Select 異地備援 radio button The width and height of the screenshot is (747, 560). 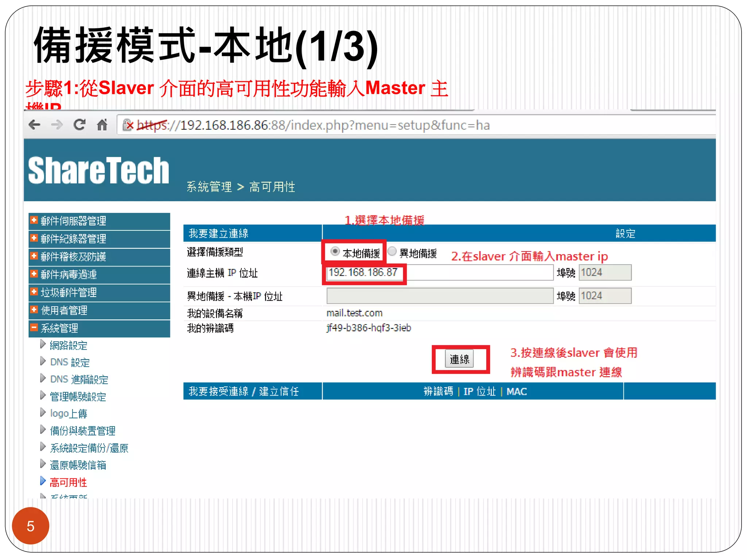click(392, 251)
